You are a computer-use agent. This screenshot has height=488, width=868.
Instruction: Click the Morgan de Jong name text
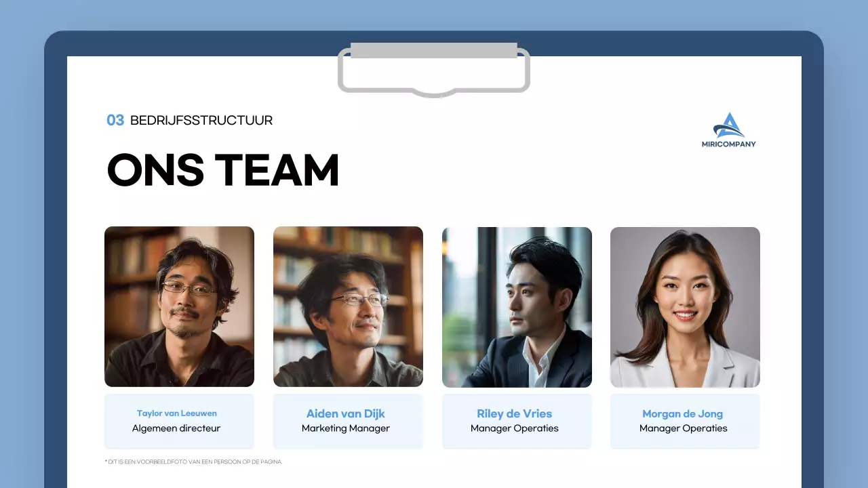(683, 413)
